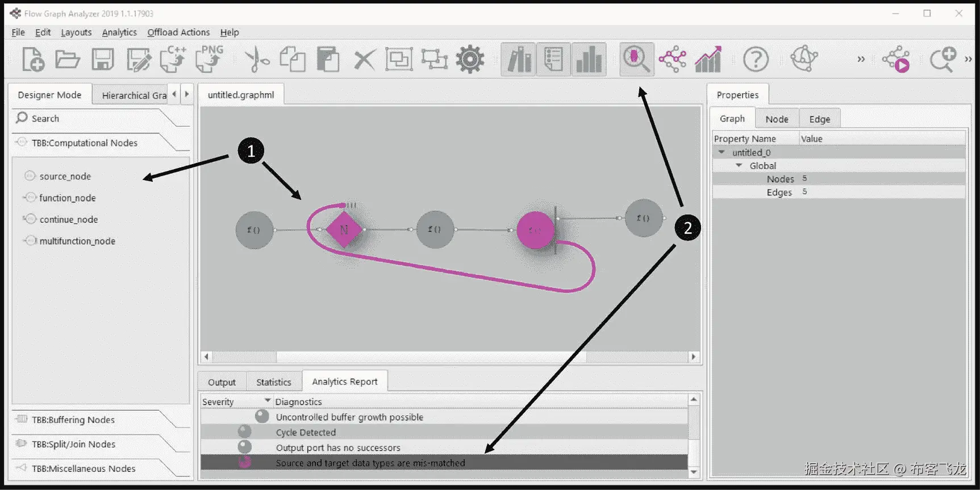Sort by Severity column dropdown arrow

[267, 401]
